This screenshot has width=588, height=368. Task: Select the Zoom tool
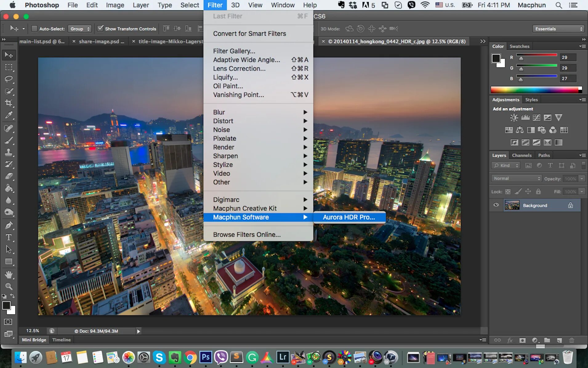9,286
